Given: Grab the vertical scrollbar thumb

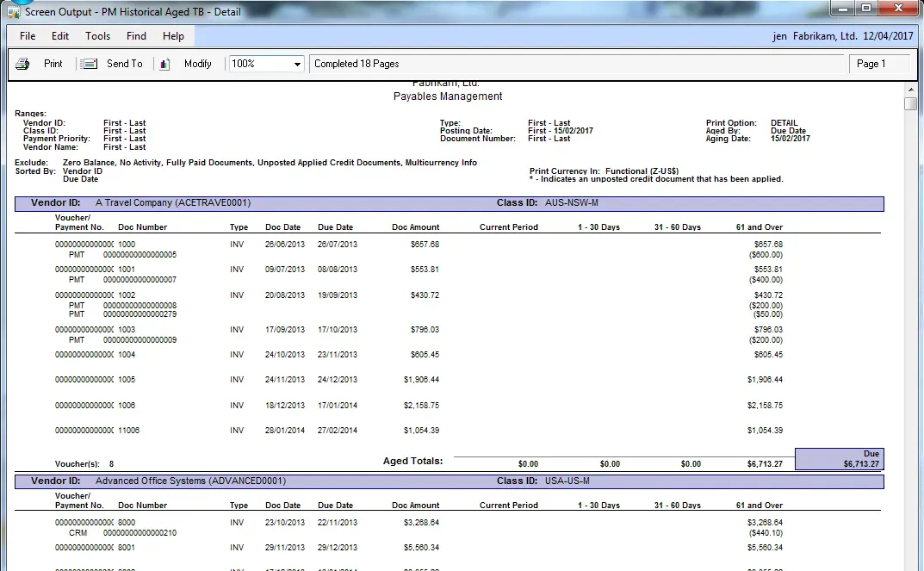Looking at the screenshot, I should (911, 104).
